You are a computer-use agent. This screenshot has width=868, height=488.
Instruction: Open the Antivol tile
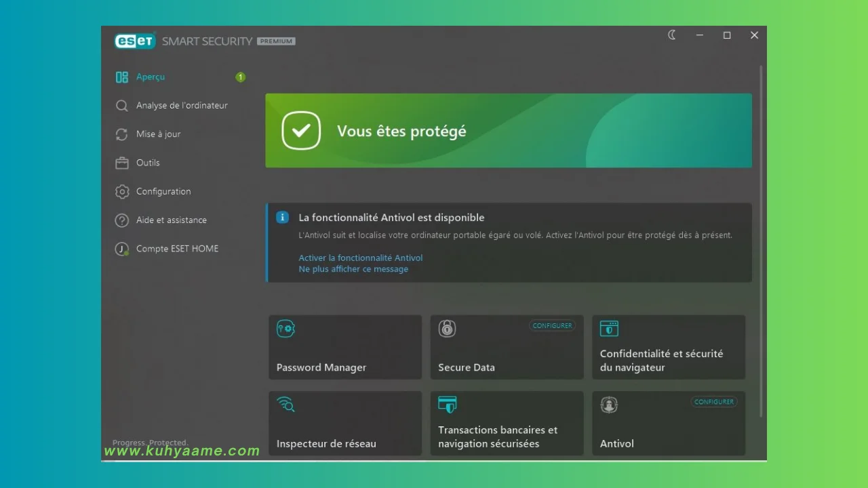669,423
